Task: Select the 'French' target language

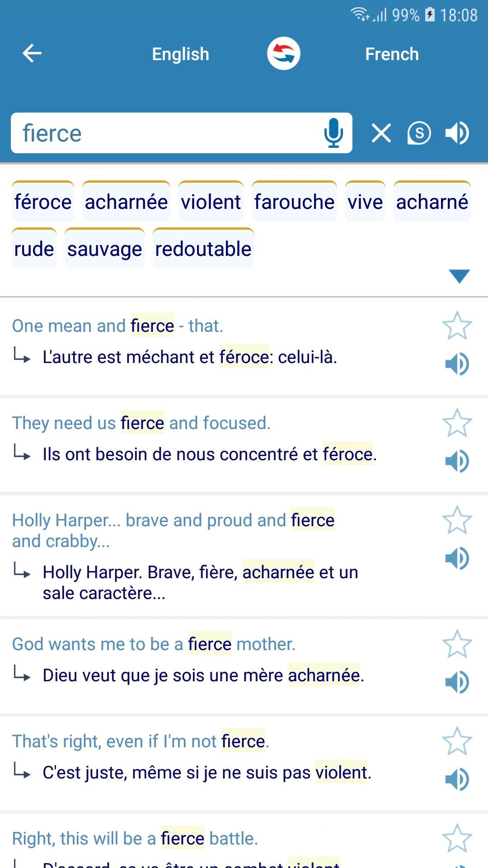Action: point(392,54)
